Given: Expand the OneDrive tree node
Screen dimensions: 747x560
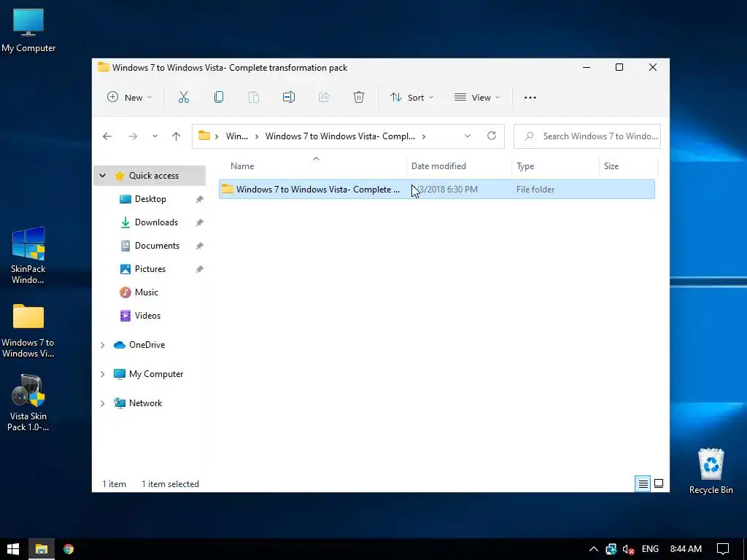Looking at the screenshot, I should point(102,345).
